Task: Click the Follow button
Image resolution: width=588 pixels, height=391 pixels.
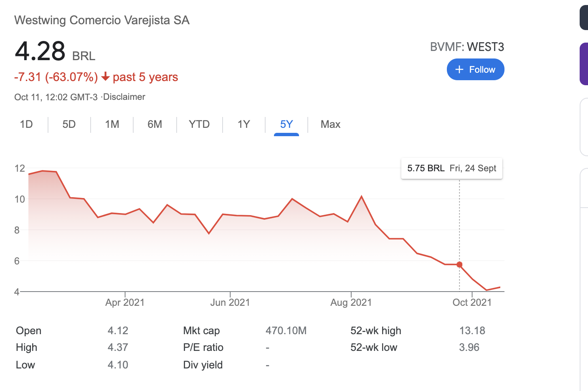Action: pyautogui.click(x=475, y=69)
